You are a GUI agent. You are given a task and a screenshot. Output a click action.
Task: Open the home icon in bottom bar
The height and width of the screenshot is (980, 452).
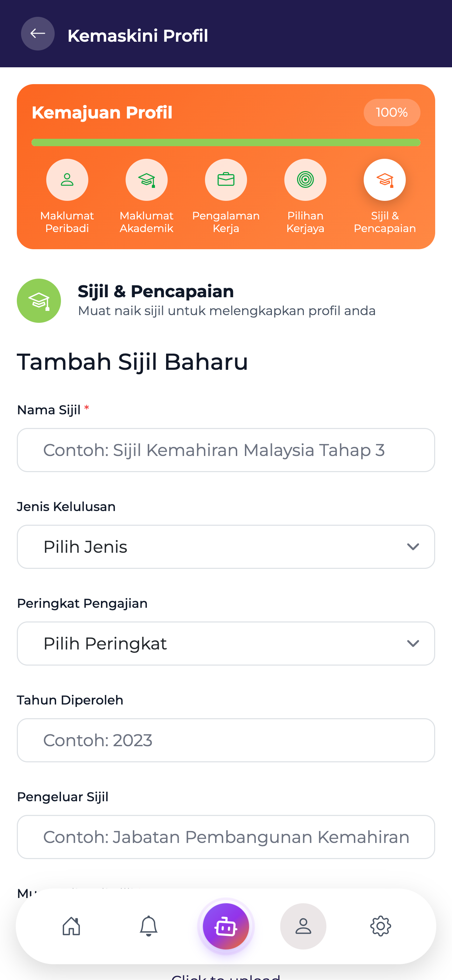(x=71, y=926)
